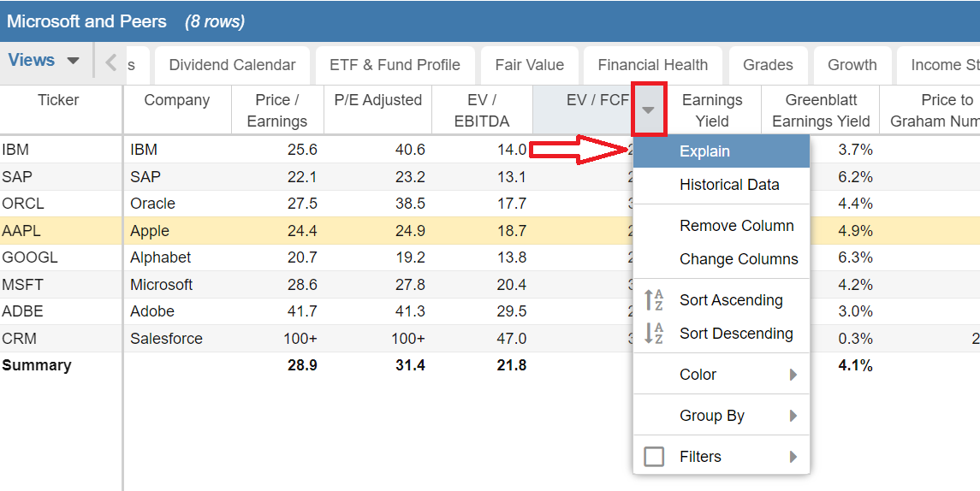Viewport: 980px width, 491px height.
Task: Open the Group By menu entry
Action: pyautogui.click(x=722, y=416)
